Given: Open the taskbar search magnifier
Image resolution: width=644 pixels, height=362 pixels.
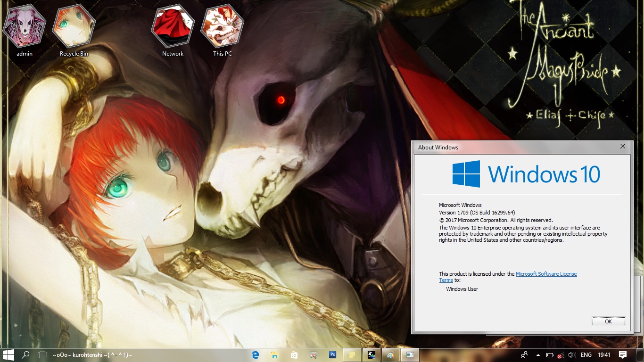Looking at the screenshot, I should [25, 355].
